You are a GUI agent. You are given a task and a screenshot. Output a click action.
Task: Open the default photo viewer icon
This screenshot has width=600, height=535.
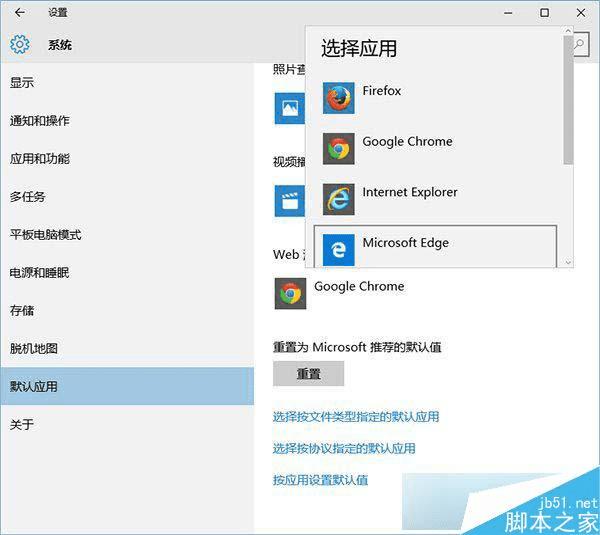[x=290, y=109]
